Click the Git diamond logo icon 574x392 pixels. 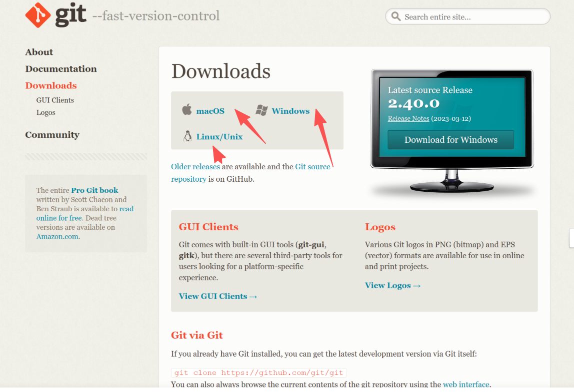click(x=37, y=15)
